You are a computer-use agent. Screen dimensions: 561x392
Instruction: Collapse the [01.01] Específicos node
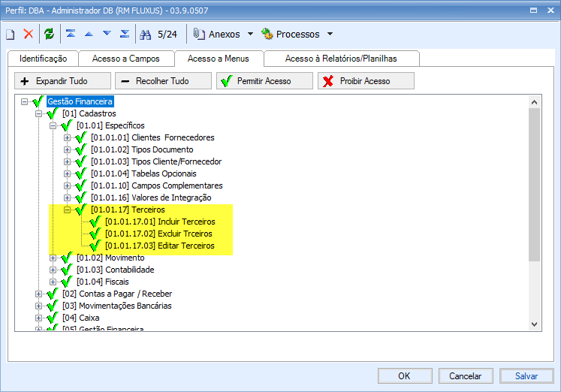[53, 126]
